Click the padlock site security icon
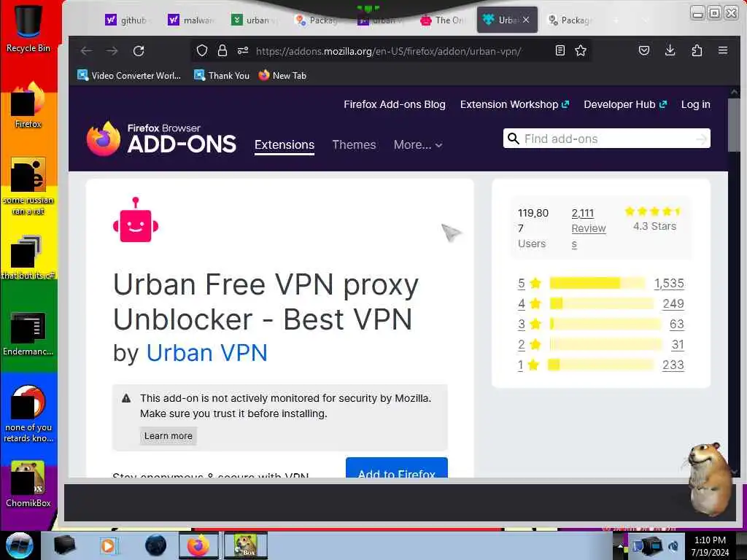Viewport: 747px width, 560px height. tap(222, 50)
